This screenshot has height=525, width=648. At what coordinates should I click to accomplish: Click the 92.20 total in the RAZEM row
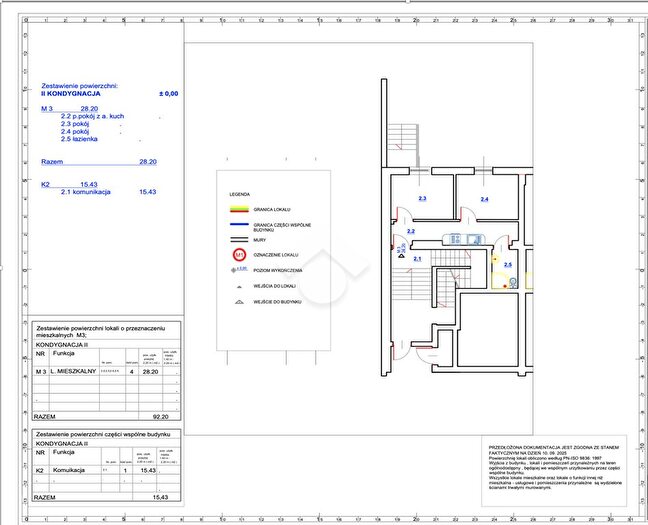[x=160, y=417]
